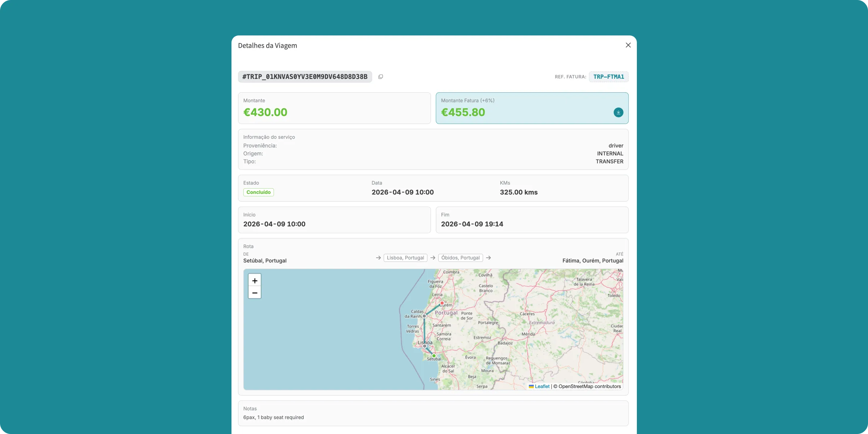This screenshot has width=868, height=434.
Task: Download the invoice amount document
Action: coord(618,112)
